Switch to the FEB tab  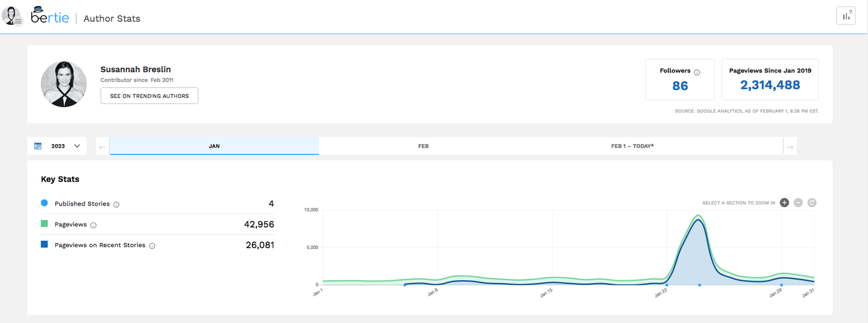(423, 146)
